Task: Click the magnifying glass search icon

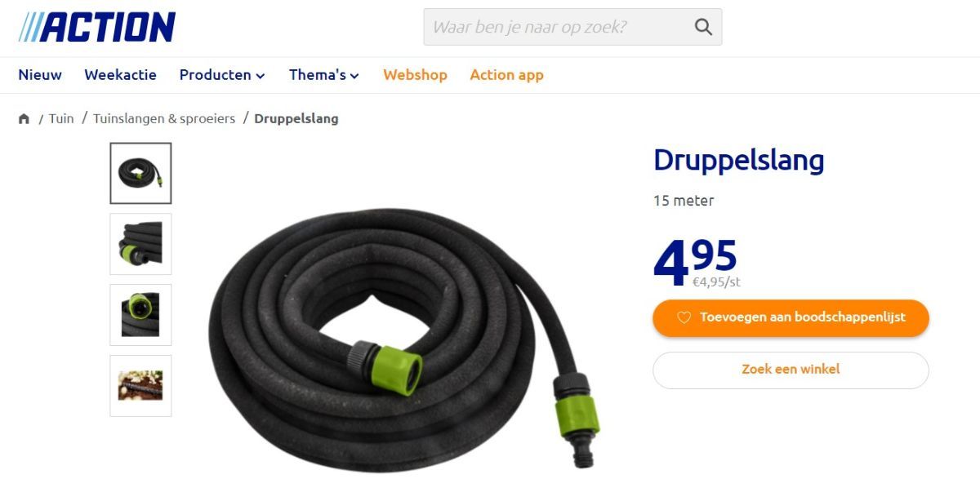Action: point(703,27)
